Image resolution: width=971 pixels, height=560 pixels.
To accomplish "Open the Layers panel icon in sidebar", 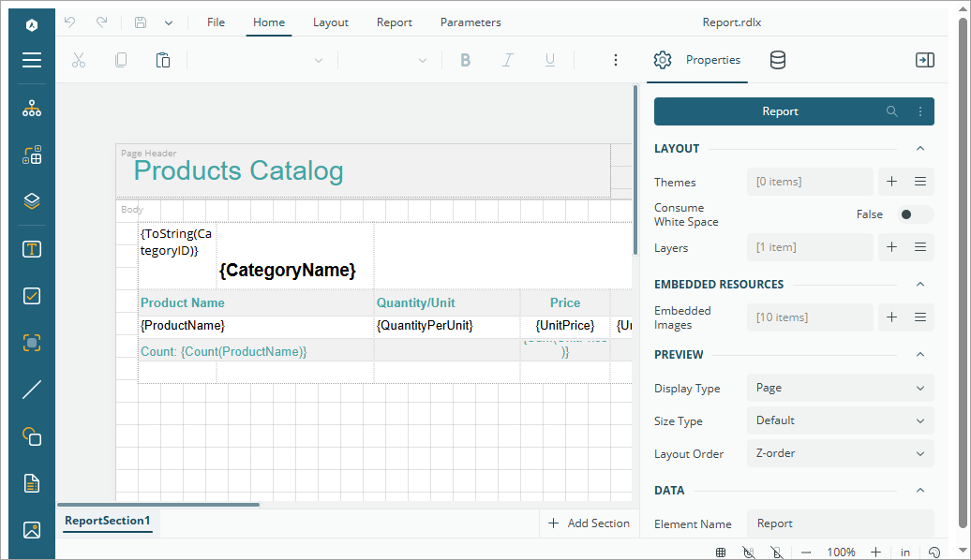I will pyautogui.click(x=32, y=201).
